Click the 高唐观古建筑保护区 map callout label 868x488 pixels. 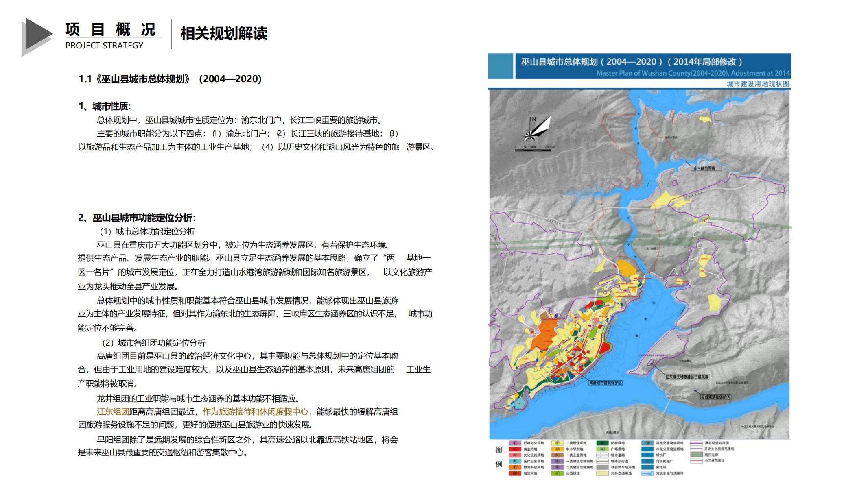coord(606,383)
